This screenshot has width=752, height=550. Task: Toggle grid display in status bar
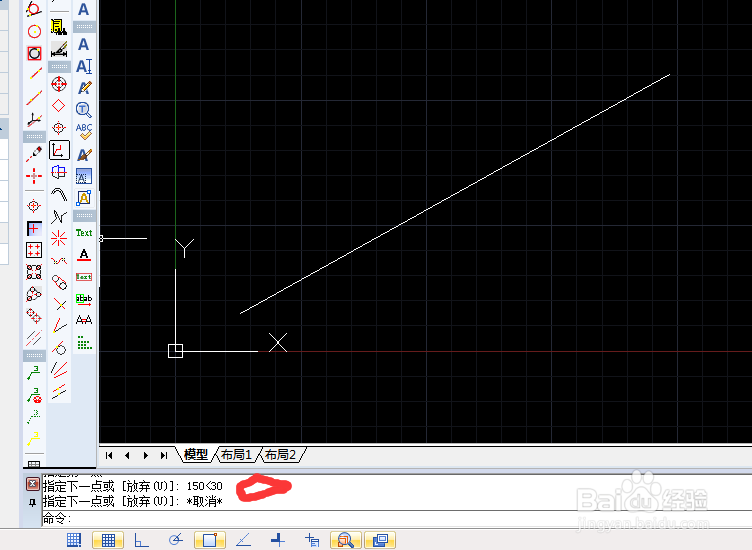pyautogui.click(x=108, y=540)
